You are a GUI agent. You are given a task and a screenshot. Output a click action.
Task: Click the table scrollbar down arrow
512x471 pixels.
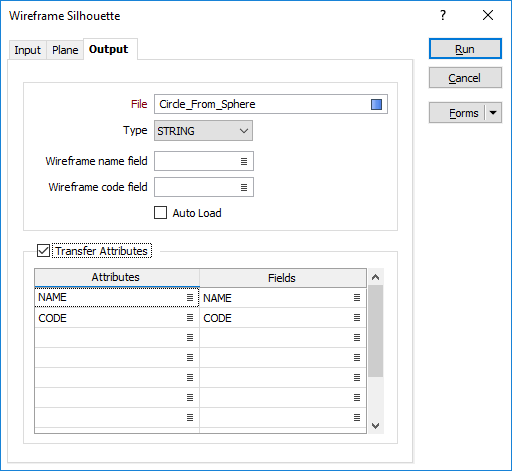pyautogui.click(x=376, y=426)
